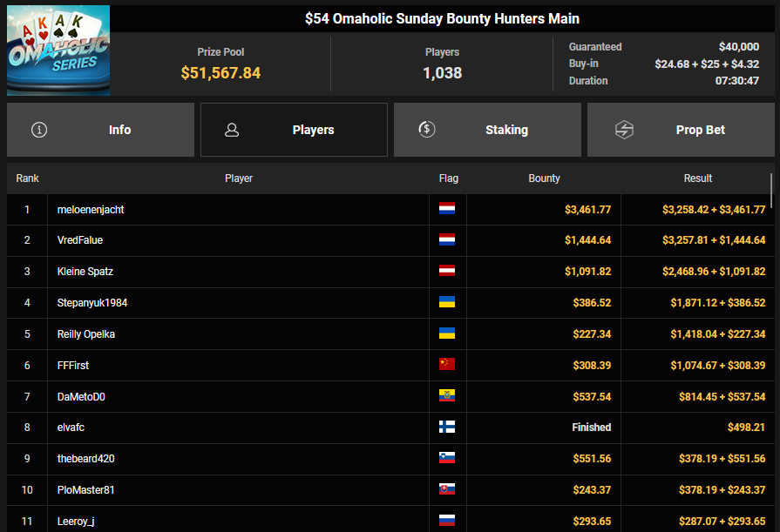Click the player list vertical scrollbar

(771, 187)
